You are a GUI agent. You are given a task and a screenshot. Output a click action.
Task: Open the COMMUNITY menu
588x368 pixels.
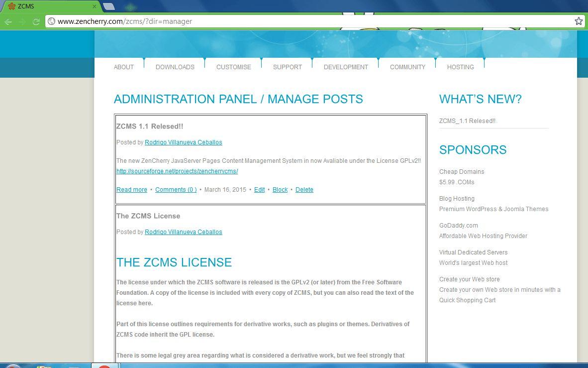point(407,67)
